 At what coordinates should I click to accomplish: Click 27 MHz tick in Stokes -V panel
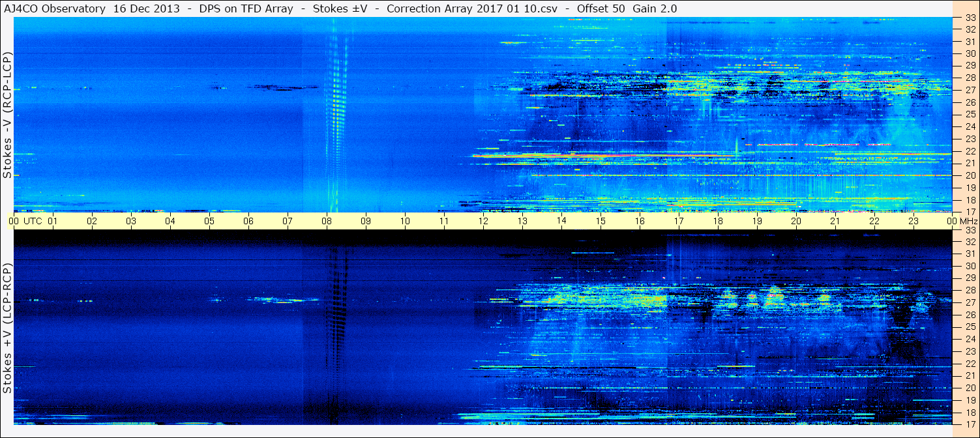[970, 90]
